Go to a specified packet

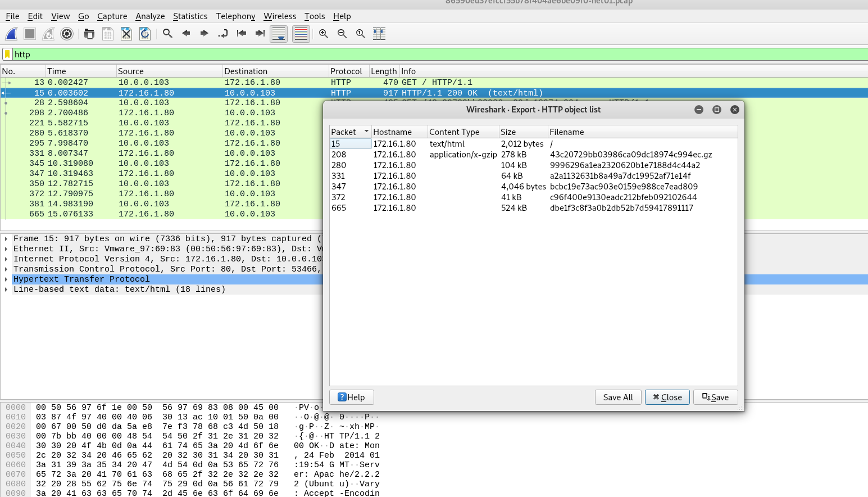point(223,34)
